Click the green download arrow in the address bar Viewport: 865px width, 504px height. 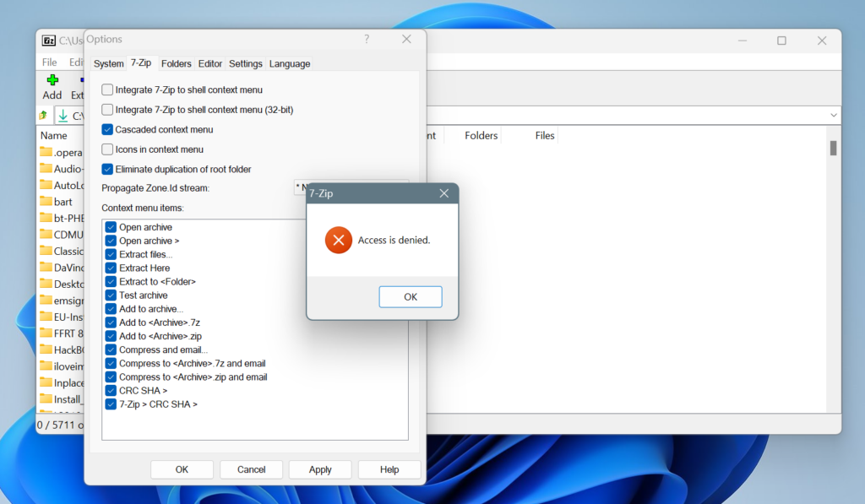[x=63, y=115]
